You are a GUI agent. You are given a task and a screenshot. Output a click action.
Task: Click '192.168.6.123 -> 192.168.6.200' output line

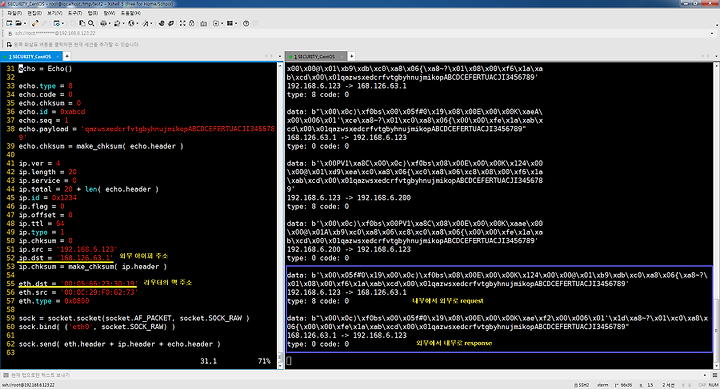coord(349,198)
